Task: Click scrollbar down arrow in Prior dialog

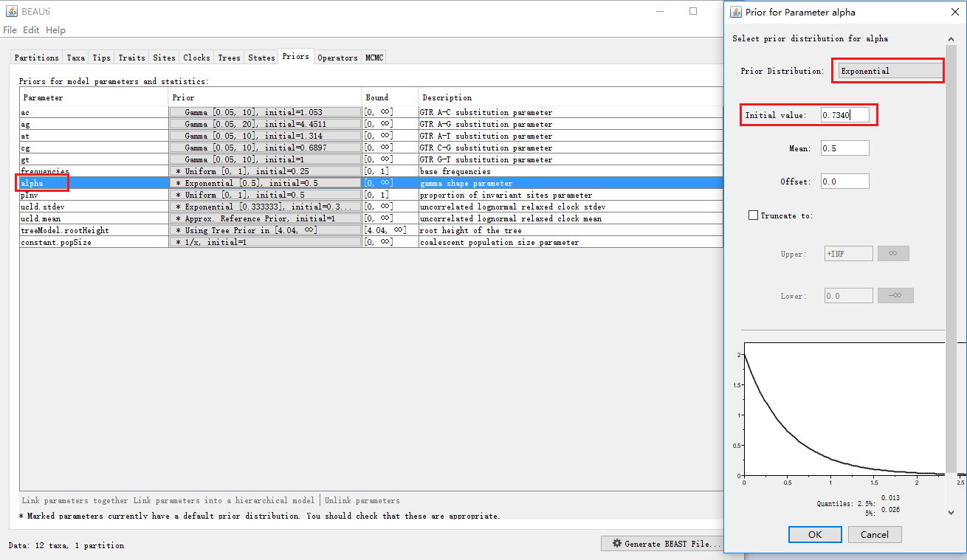Action: pos(951,512)
